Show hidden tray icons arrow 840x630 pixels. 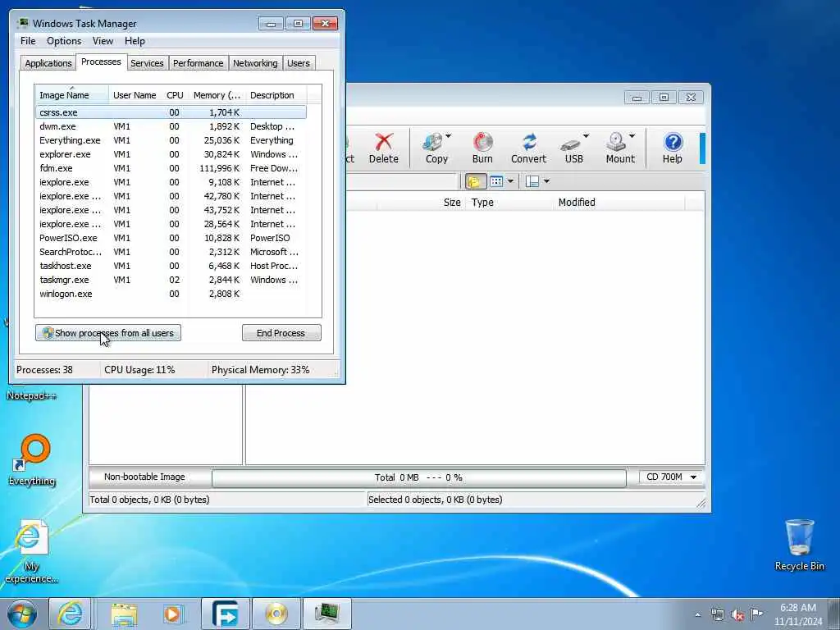697,615
